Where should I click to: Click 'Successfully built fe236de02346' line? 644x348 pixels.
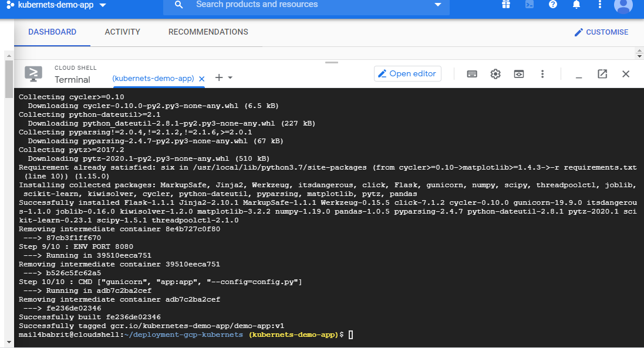pyautogui.click(x=90, y=317)
